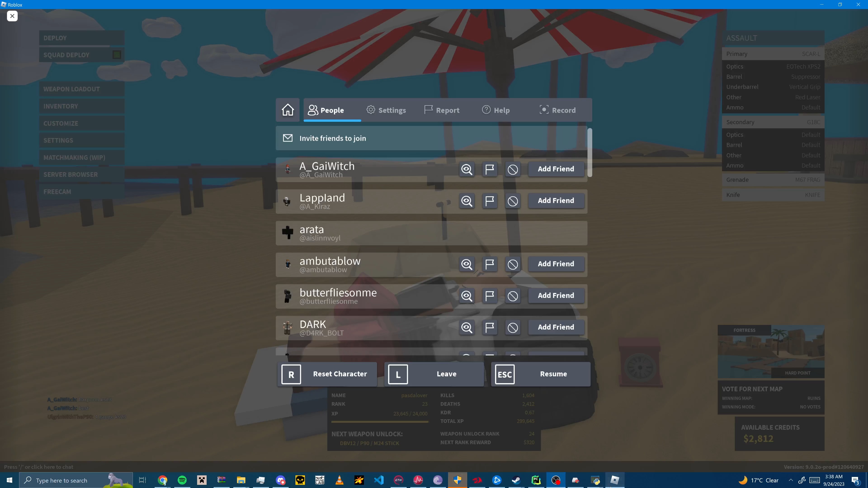Block player Lappland
Image resolution: width=868 pixels, height=488 pixels.
pos(512,201)
